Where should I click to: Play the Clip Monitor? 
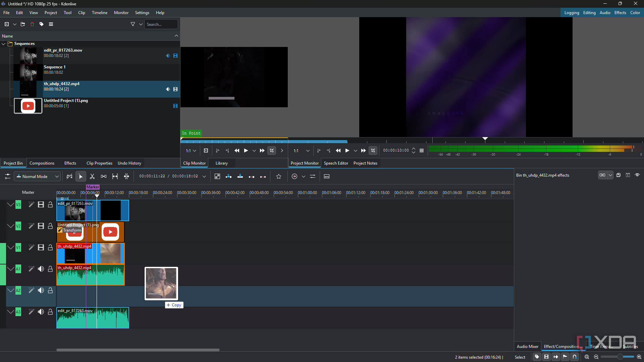(x=246, y=150)
